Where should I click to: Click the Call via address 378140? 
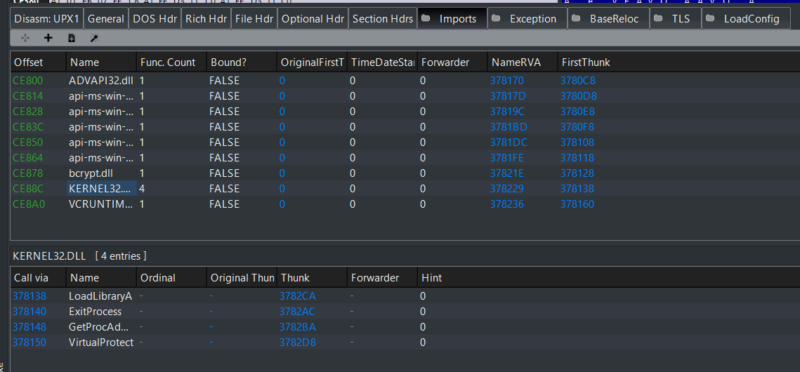[x=29, y=311]
